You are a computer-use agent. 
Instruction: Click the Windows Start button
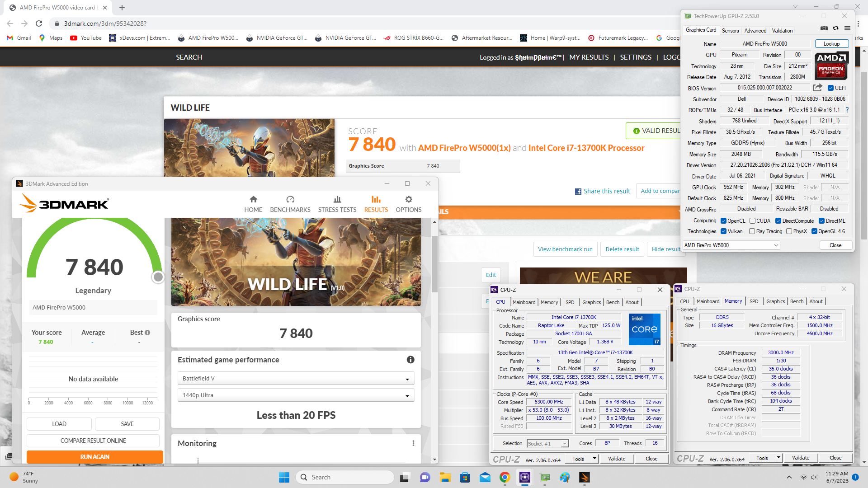coord(284,477)
